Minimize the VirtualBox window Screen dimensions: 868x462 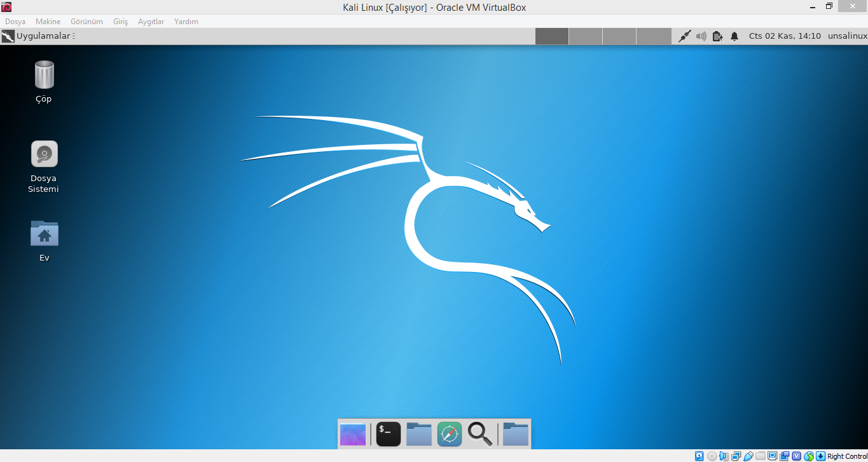click(813, 6)
